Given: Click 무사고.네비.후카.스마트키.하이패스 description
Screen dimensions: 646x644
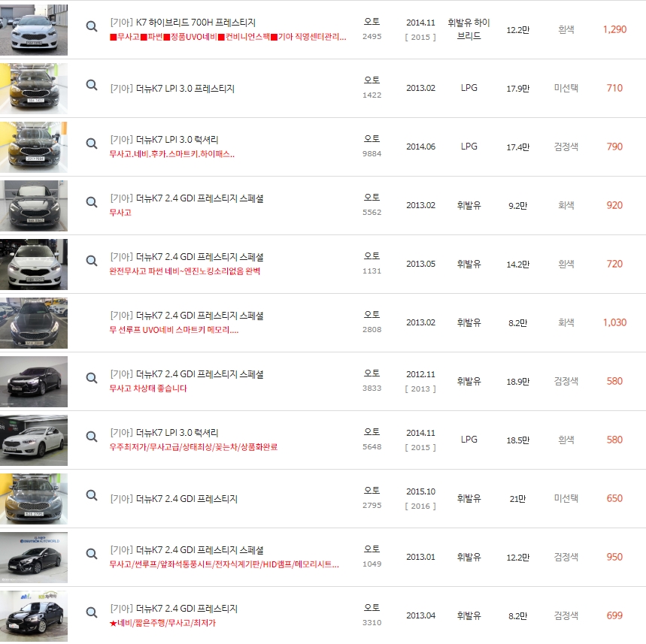Looking at the screenshot, I should click(171, 154).
